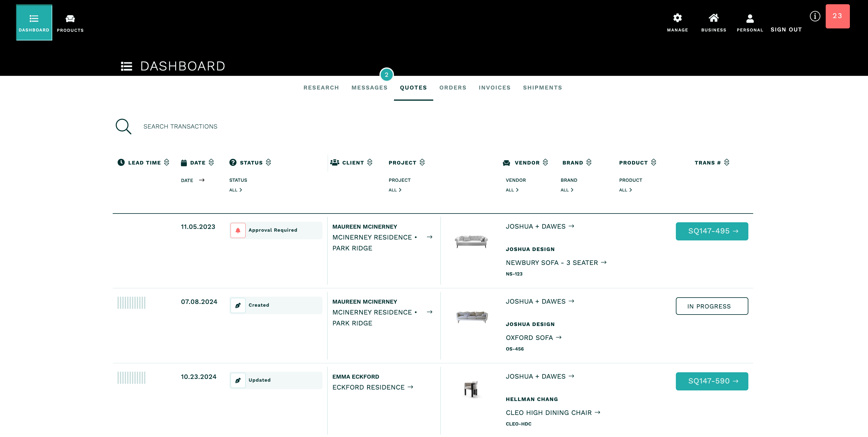The image size is (868, 437).
Task: Open the Vendor ALL filter
Action: 512,190
